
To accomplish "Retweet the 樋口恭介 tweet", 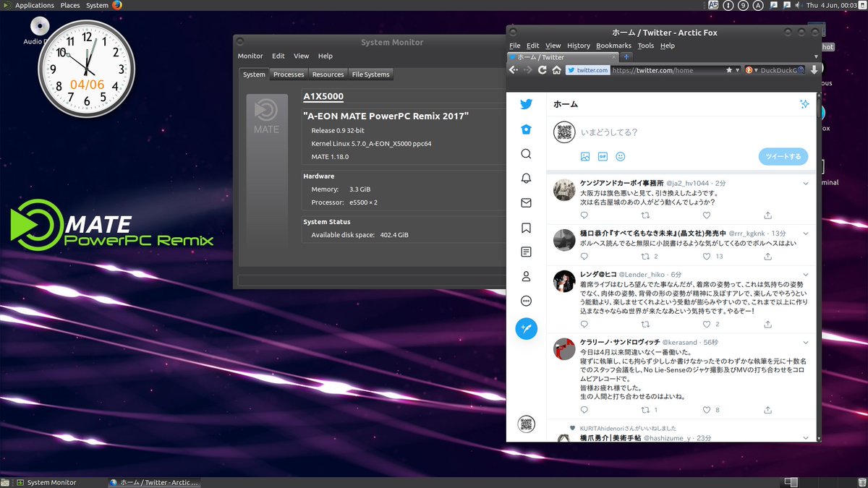I will point(646,257).
